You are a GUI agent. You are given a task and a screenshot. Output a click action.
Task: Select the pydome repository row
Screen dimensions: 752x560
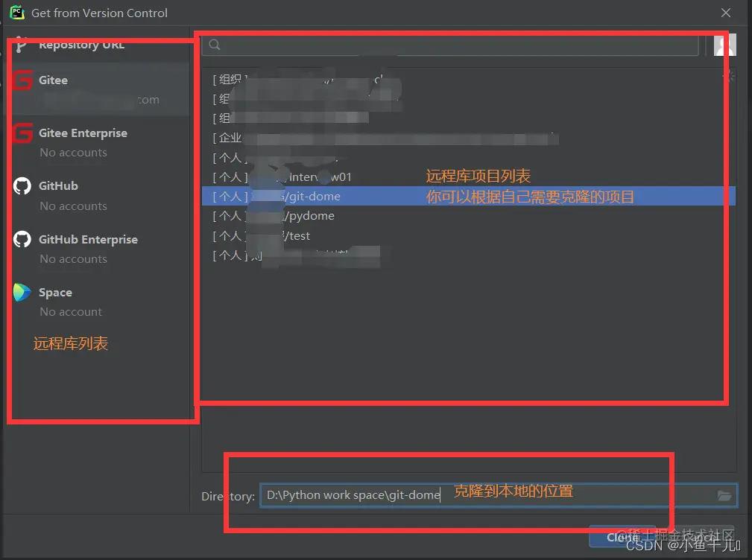coord(469,216)
